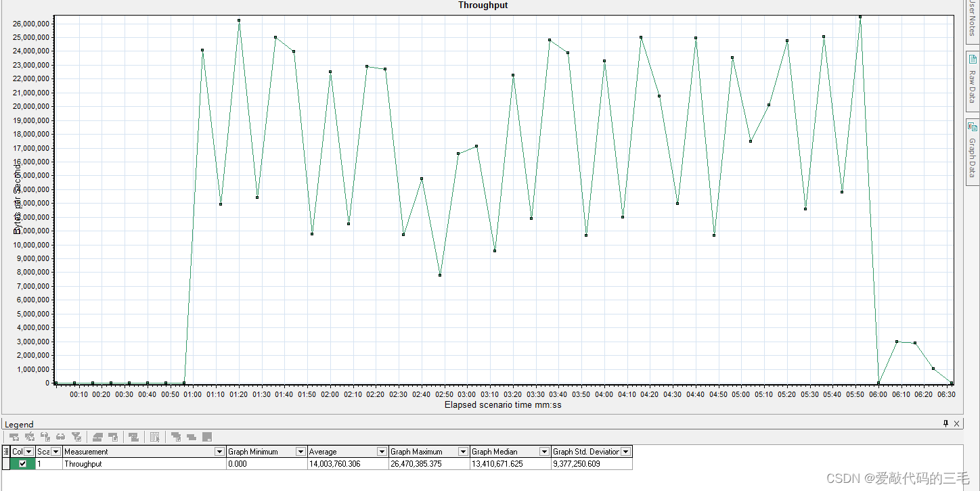
Task: Click the data point near 06:10 after the drop
Action: (897, 342)
